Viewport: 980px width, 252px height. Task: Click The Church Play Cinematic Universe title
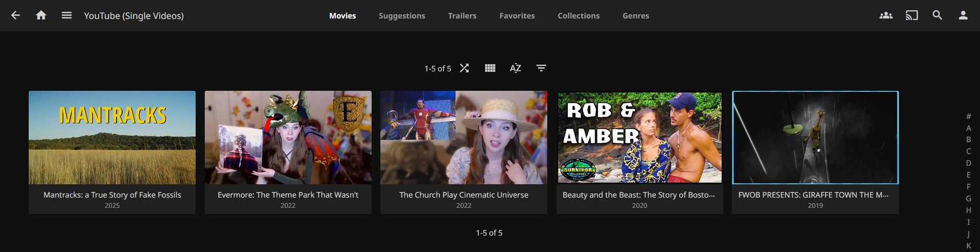[x=464, y=195]
